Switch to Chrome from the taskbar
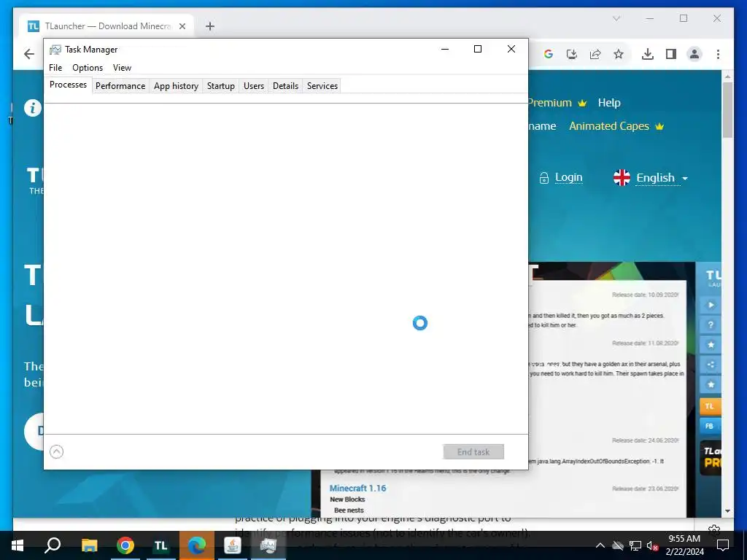 click(125, 545)
